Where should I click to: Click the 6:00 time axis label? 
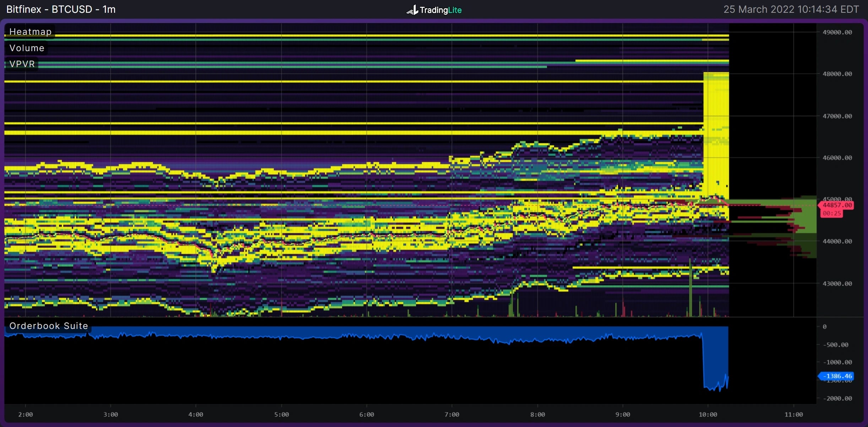(367, 415)
